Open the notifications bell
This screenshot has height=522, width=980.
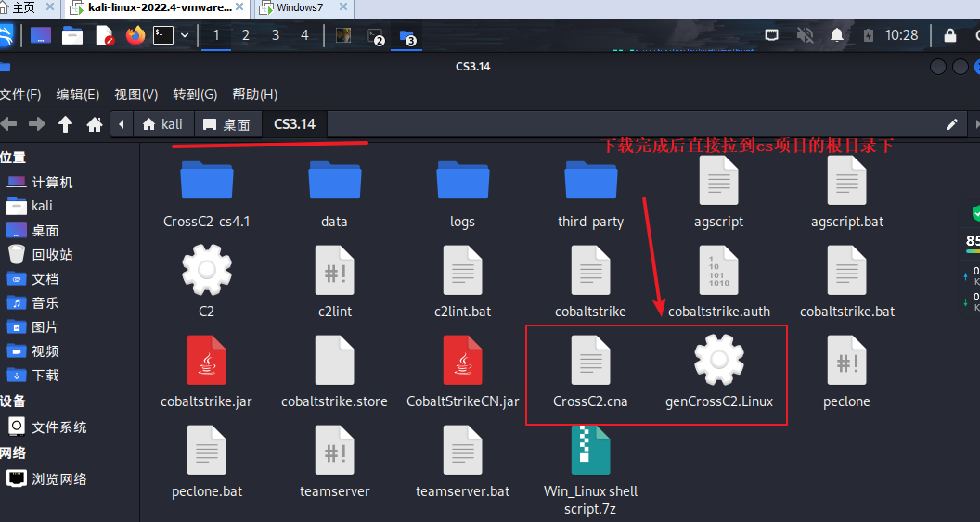[837, 35]
